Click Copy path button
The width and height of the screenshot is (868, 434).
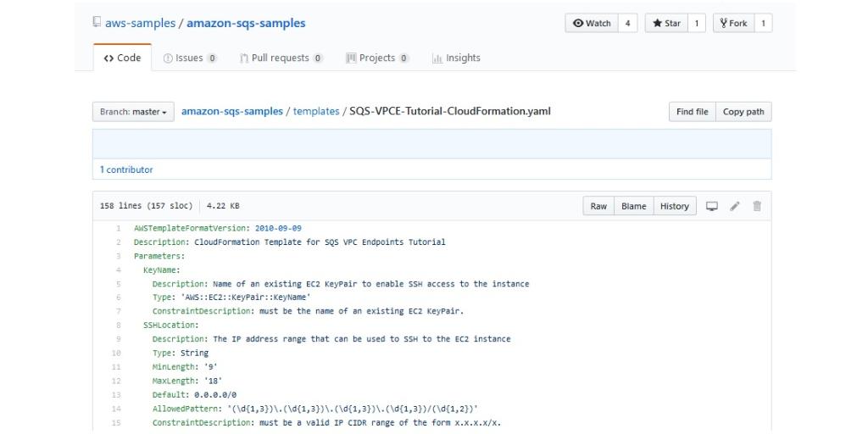click(743, 112)
